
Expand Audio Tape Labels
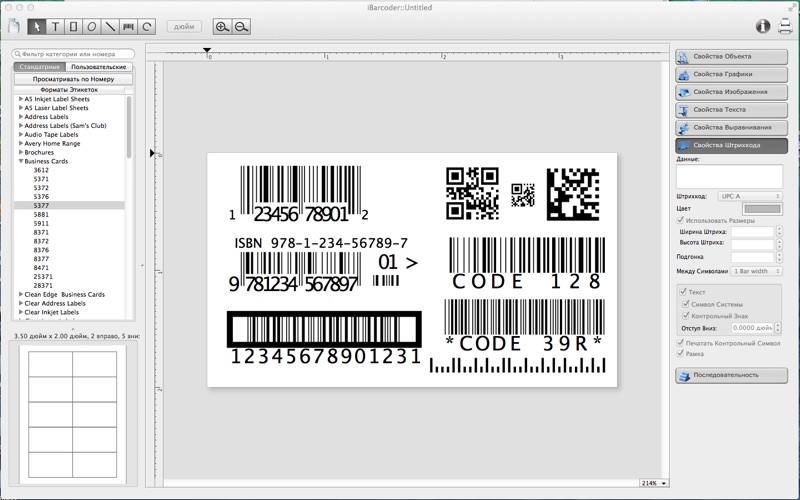pyautogui.click(x=21, y=134)
